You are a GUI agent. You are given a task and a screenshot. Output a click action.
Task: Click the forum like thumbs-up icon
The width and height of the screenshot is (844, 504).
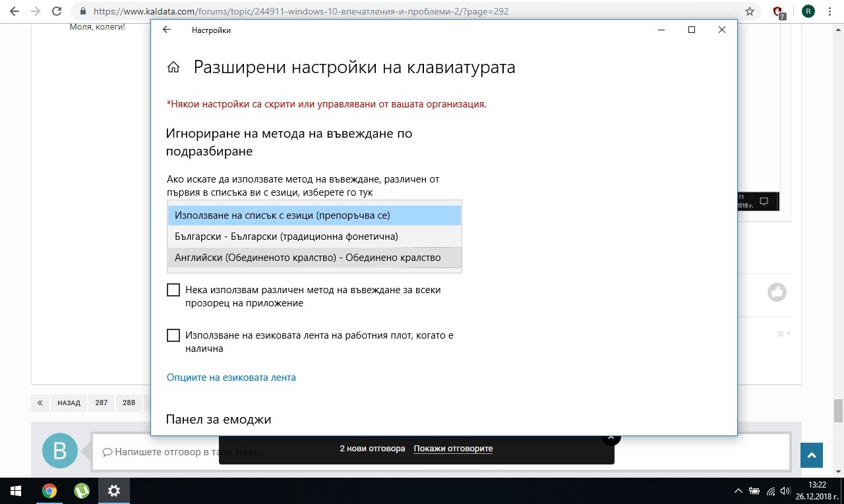777,292
